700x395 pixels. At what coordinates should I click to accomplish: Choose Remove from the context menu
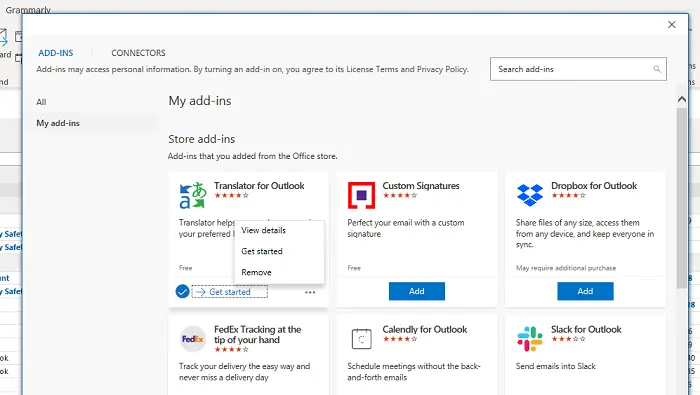[256, 272]
